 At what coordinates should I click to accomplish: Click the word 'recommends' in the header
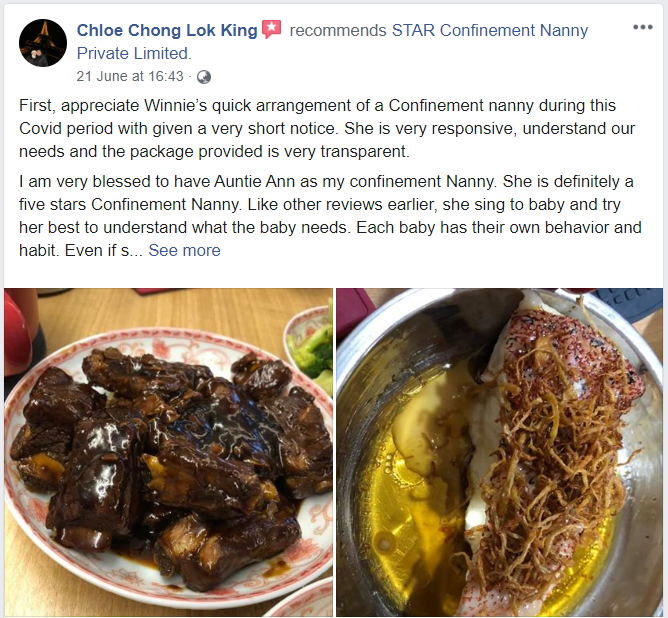pyautogui.click(x=338, y=30)
